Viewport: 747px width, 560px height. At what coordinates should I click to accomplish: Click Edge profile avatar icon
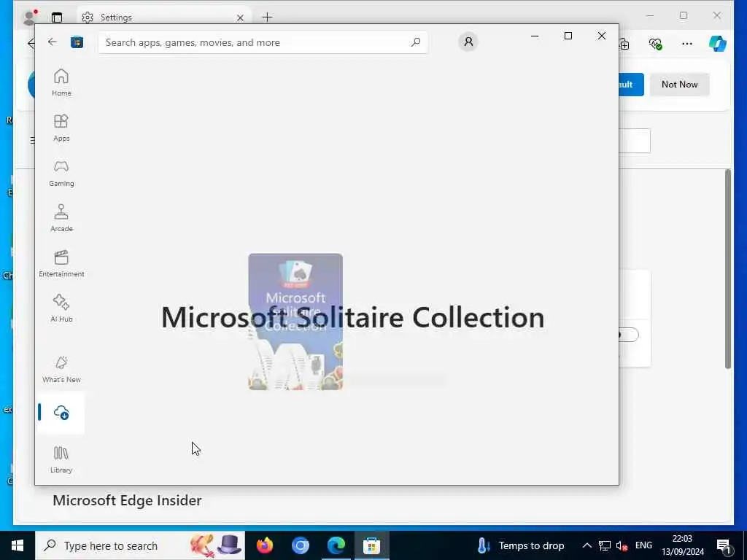[x=29, y=17]
